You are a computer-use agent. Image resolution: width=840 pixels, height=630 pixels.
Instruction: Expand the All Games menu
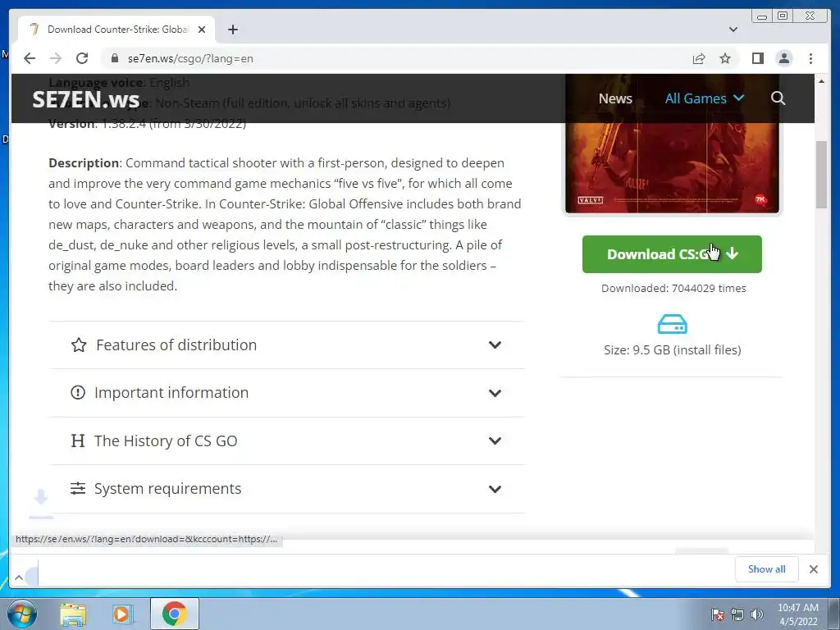tap(705, 98)
